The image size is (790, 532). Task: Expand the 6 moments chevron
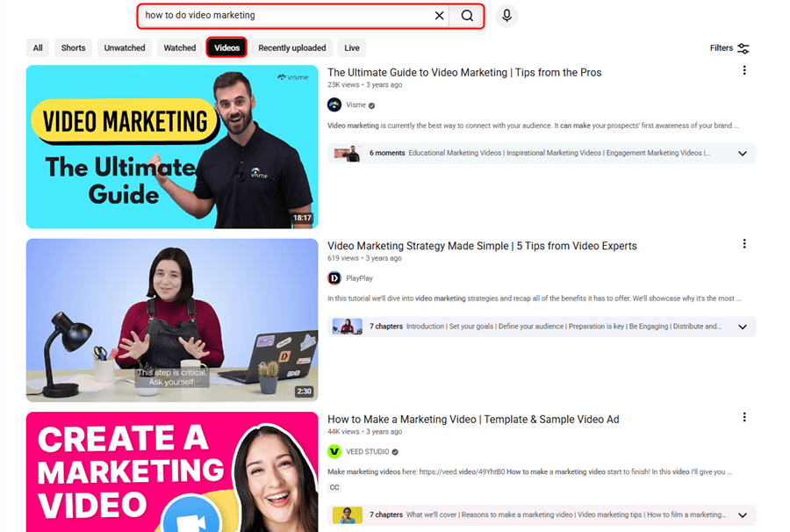pos(742,153)
